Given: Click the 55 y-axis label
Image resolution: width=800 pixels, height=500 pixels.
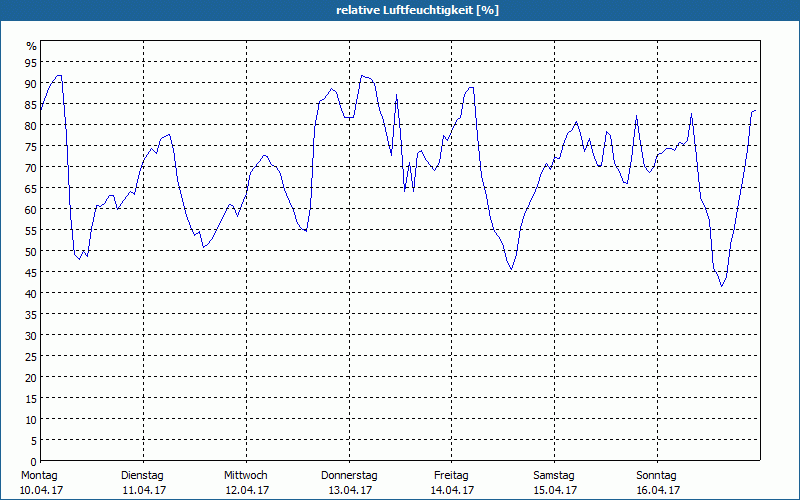Looking at the screenshot, I should click(x=31, y=231).
